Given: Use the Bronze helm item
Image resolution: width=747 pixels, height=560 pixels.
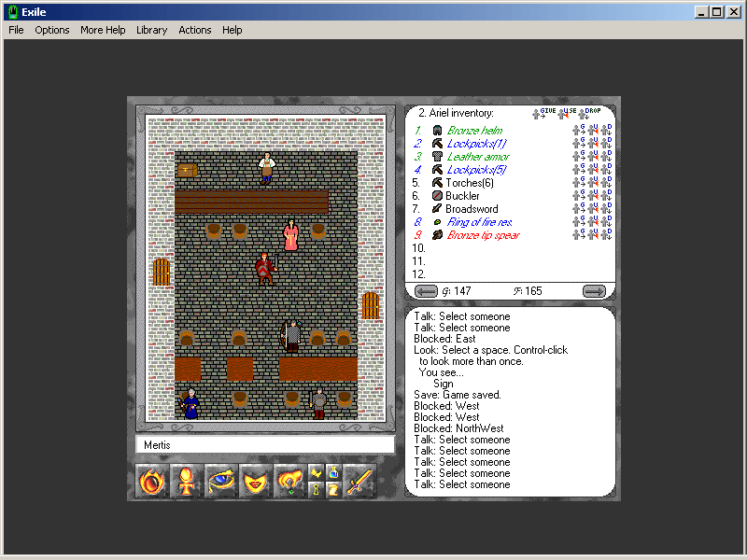Looking at the screenshot, I should coord(593,130).
